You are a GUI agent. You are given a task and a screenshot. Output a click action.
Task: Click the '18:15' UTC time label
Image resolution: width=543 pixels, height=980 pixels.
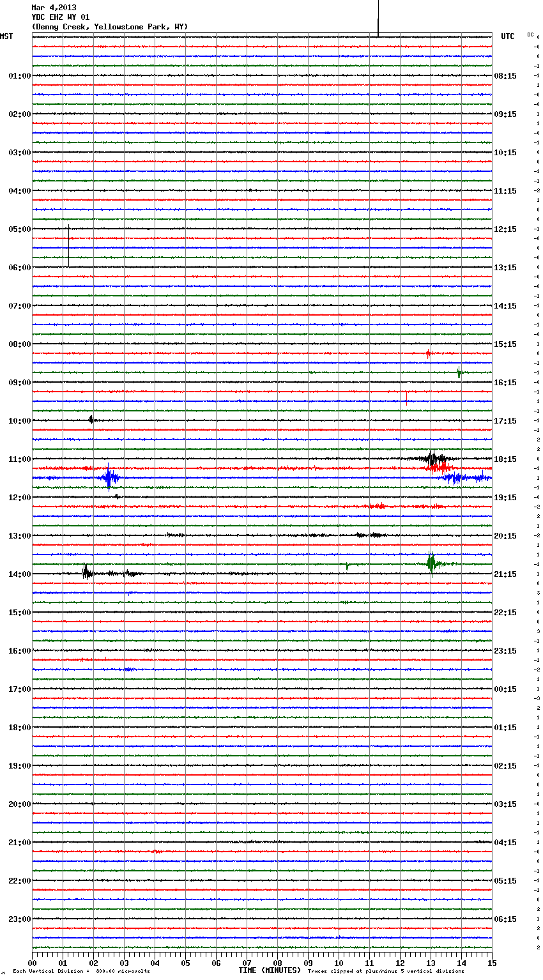click(x=505, y=459)
